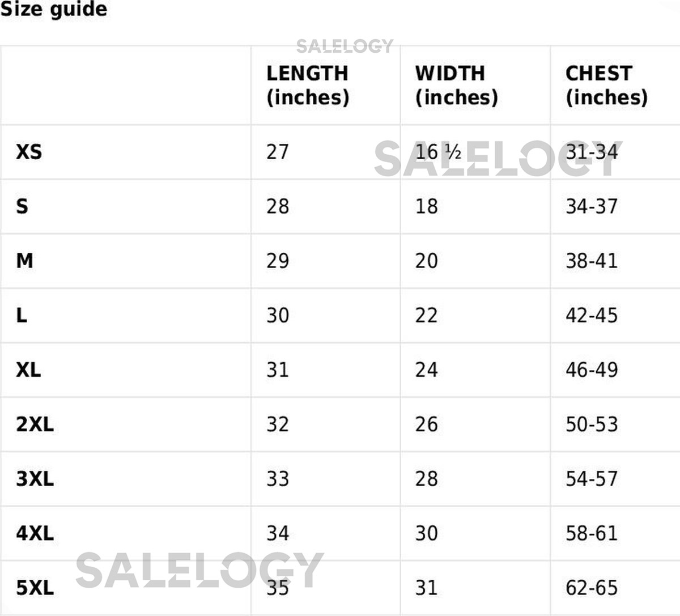The width and height of the screenshot is (680, 616).
Task: Select the WIDTH (inches) column header
Action: [456, 85]
